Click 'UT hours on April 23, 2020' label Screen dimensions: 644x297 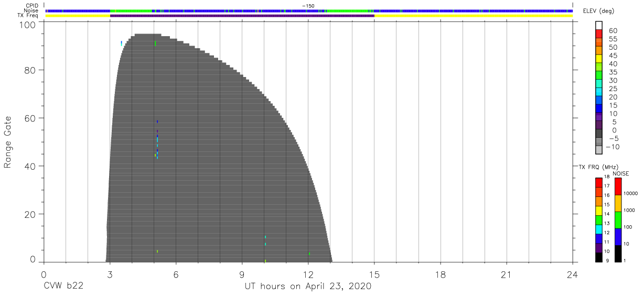click(308, 286)
